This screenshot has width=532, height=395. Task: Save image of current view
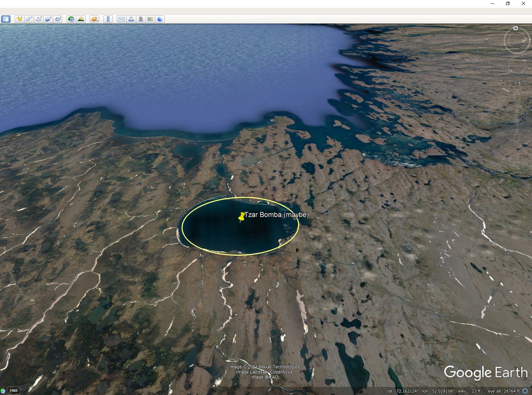(x=141, y=19)
